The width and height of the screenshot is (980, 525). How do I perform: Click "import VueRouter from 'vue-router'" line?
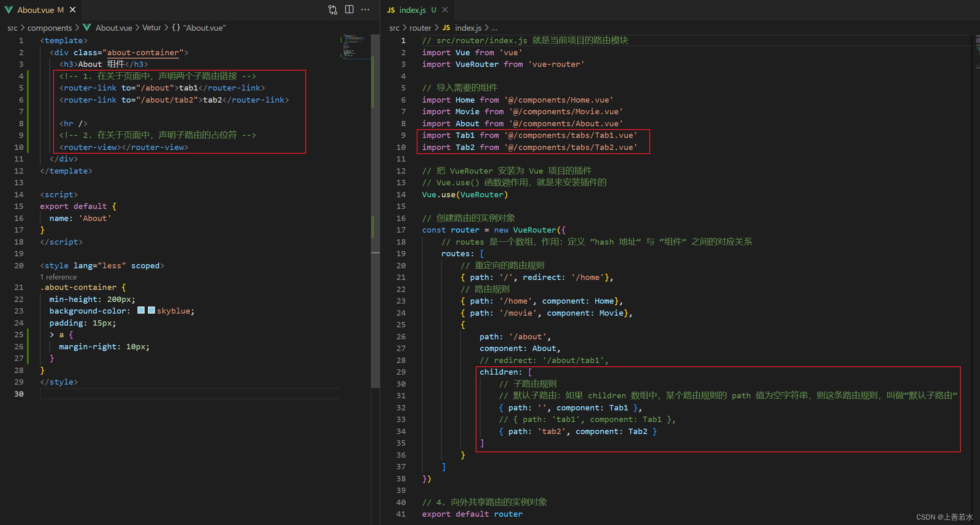[x=503, y=64]
